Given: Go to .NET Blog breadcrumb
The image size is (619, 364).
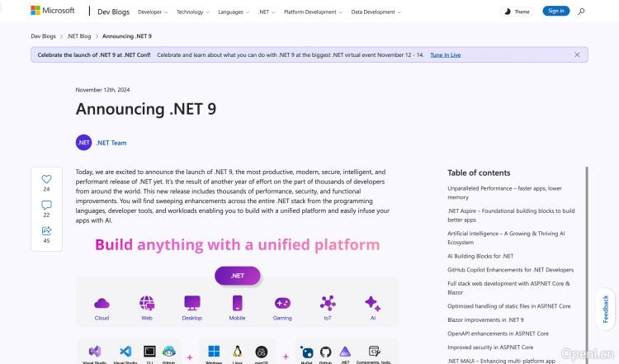Looking at the screenshot, I should 79,36.
